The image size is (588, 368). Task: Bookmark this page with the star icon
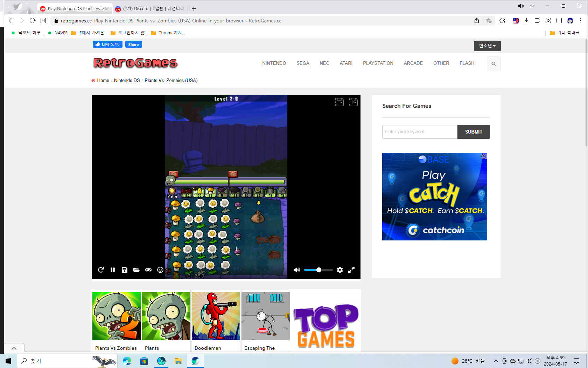[489, 21]
